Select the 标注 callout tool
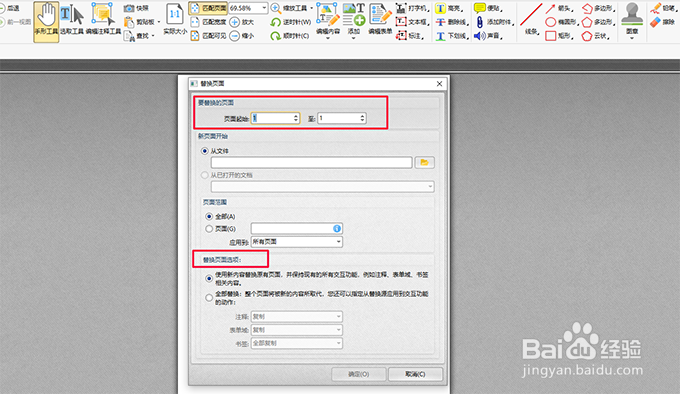Image resolution: width=680 pixels, height=394 pixels. point(410,36)
